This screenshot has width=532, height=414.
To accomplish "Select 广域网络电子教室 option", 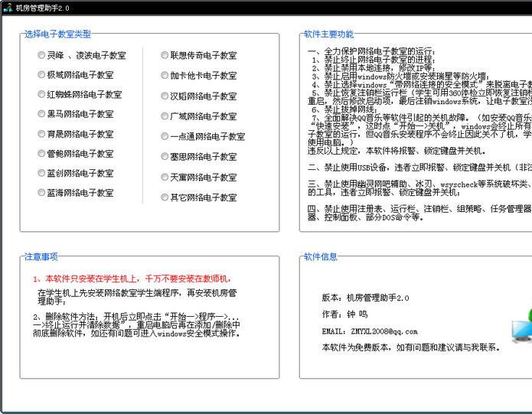I will click(165, 116).
